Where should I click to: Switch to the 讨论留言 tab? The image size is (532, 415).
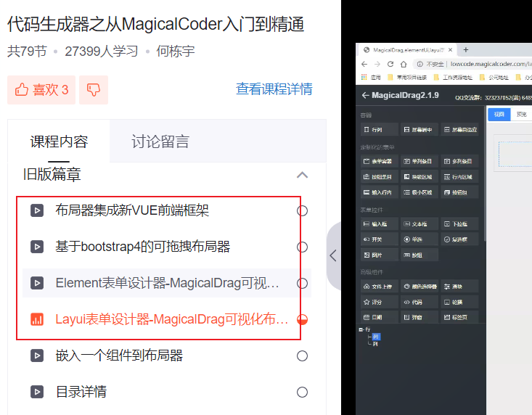point(160,141)
